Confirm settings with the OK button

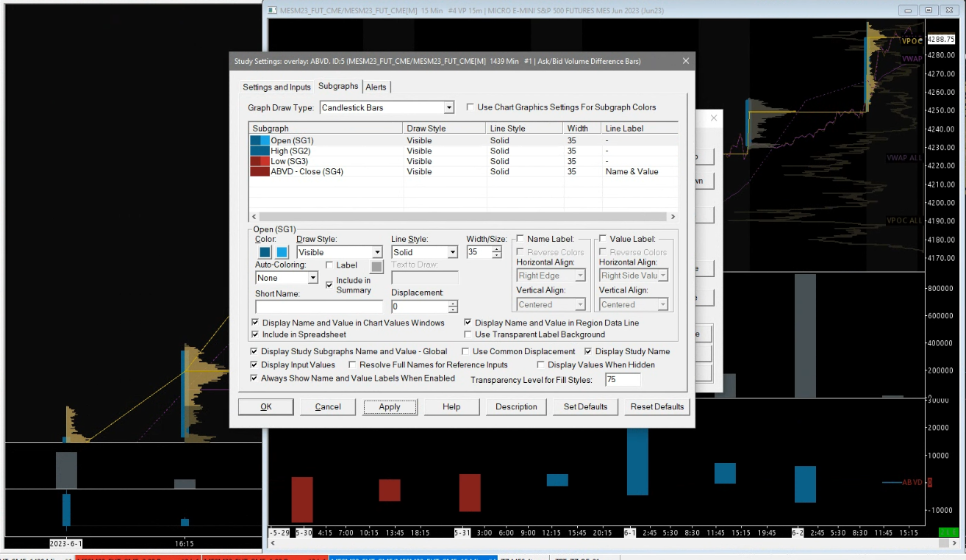(266, 406)
